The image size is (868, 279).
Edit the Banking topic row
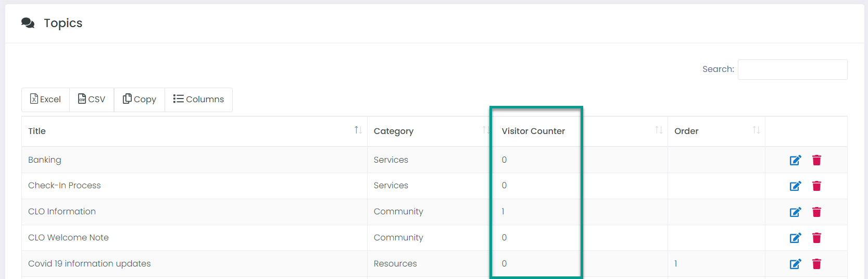(x=795, y=160)
